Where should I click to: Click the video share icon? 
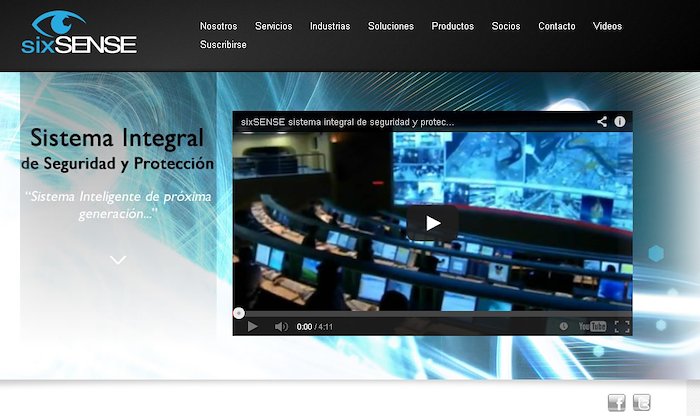pyautogui.click(x=602, y=121)
